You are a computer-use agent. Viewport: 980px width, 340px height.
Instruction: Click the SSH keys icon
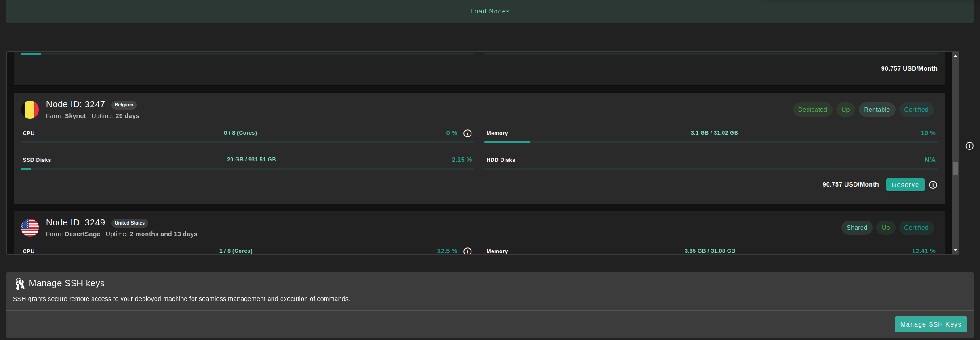coord(19,284)
